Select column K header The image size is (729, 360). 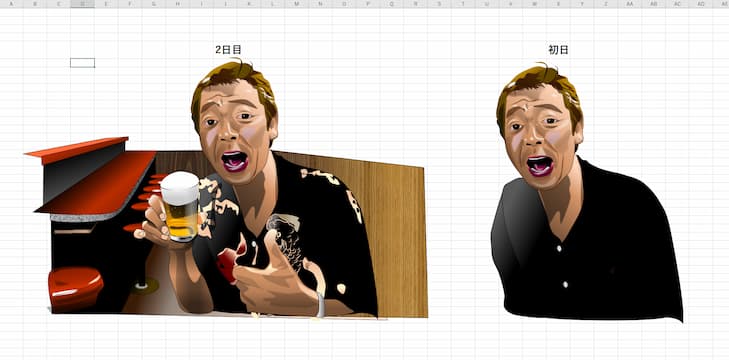[249, 4]
